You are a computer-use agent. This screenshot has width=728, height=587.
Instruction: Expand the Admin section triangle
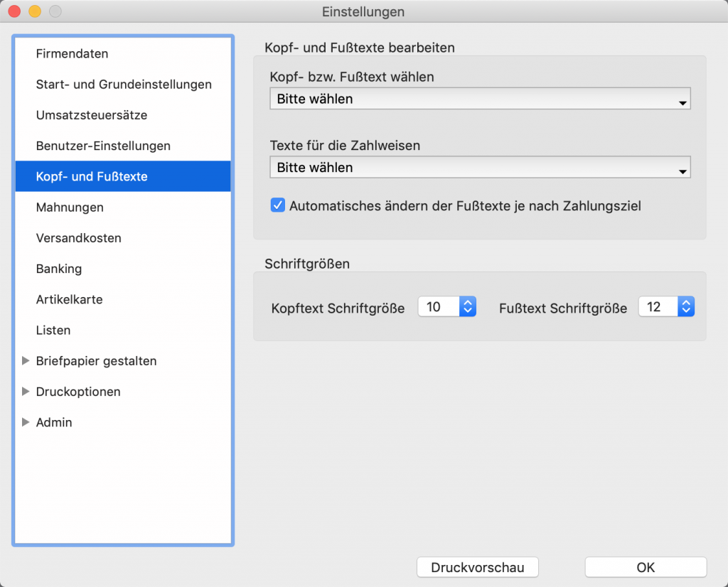pos(26,422)
